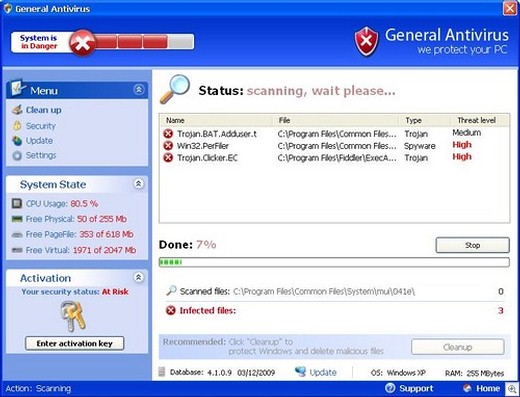Click red X icon beside Trojan.Clicker.EC

click(168, 157)
